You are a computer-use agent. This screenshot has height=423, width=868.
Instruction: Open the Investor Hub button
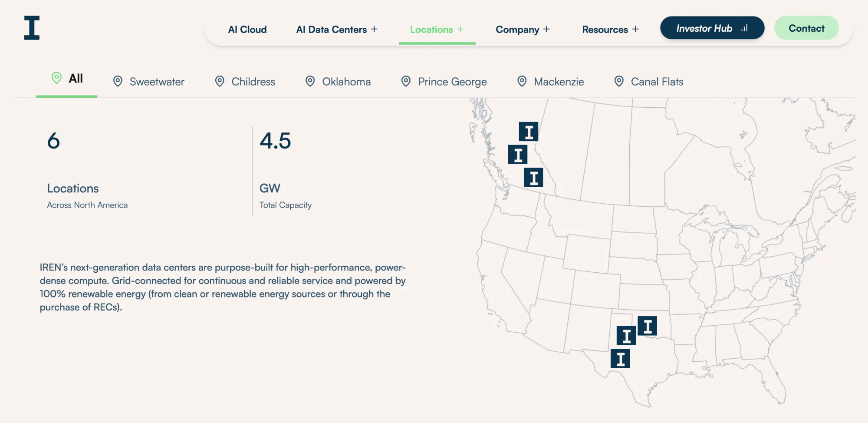(x=712, y=28)
